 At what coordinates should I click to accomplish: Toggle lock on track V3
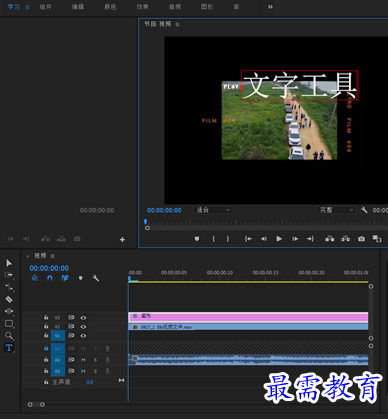point(46,317)
